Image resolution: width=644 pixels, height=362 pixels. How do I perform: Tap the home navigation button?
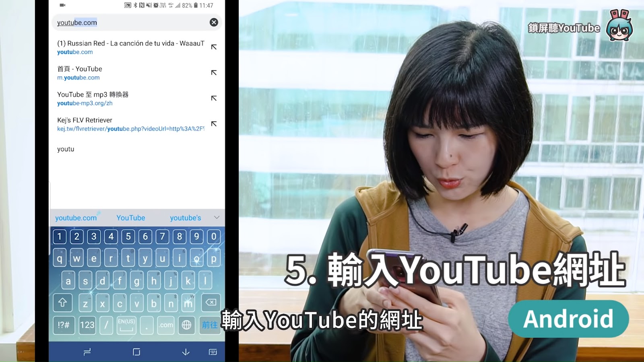(x=136, y=352)
